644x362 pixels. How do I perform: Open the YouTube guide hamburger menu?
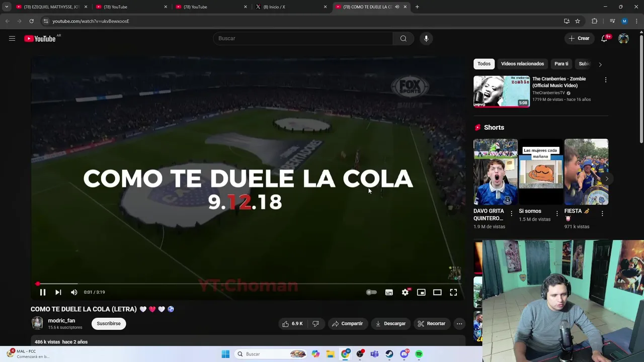[x=12, y=38]
